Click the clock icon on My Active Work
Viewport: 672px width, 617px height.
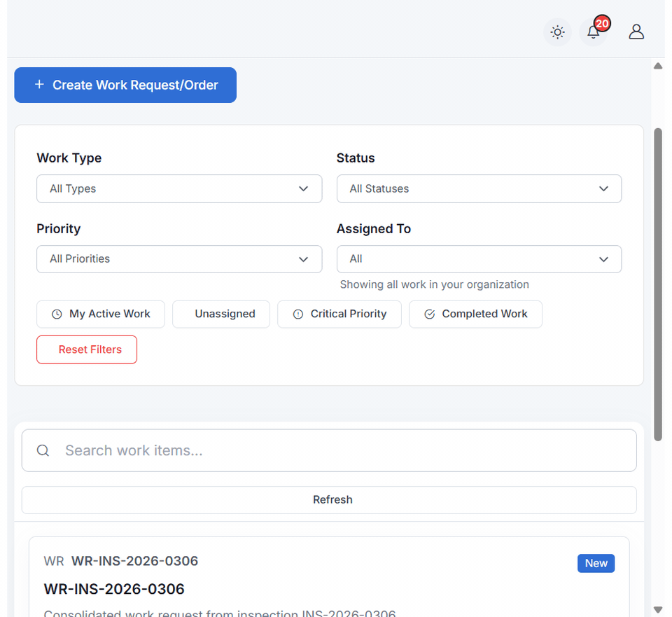tap(57, 314)
